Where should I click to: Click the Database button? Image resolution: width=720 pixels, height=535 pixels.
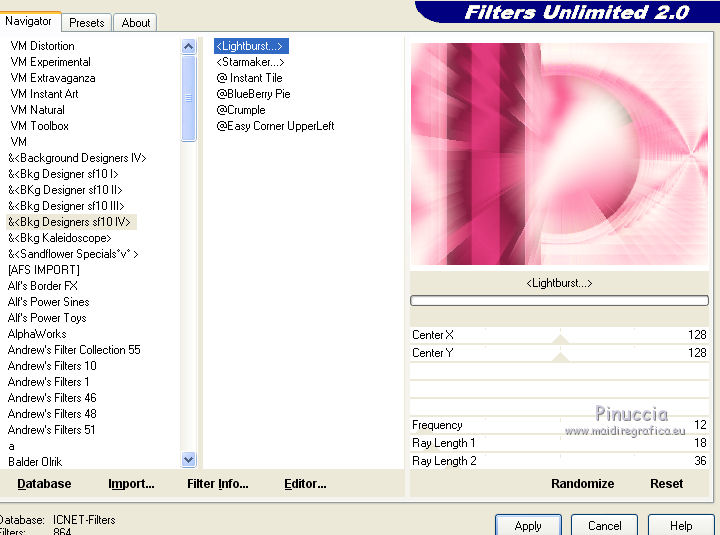point(44,484)
